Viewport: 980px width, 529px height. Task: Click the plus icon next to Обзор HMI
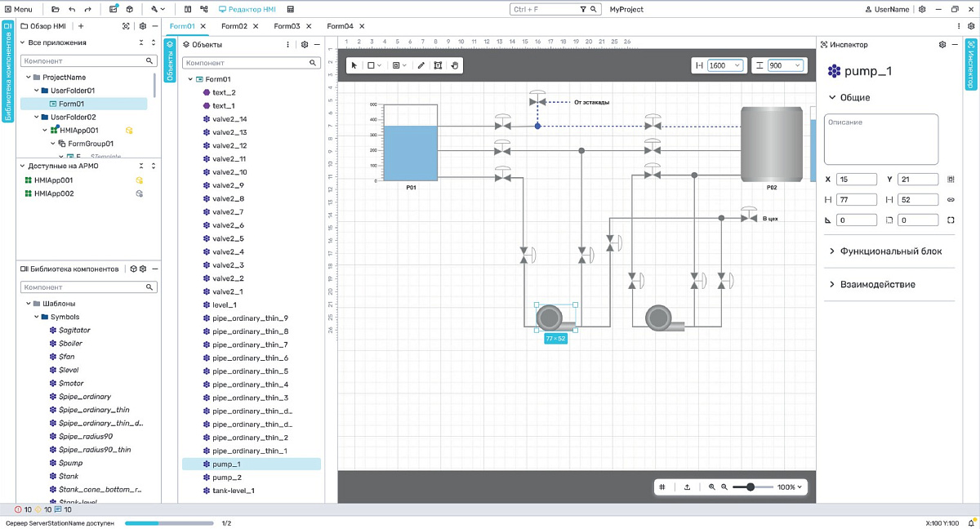point(81,26)
